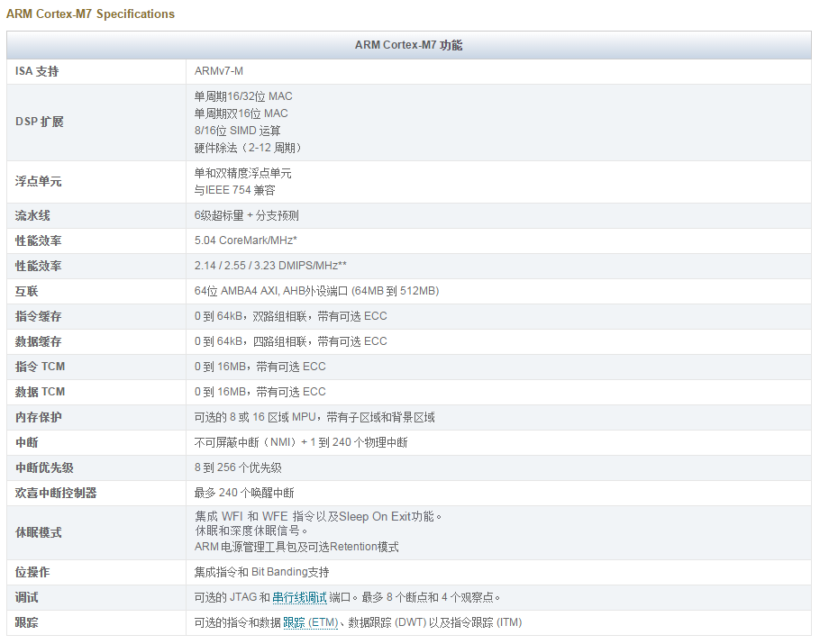Image resolution: width=829 pixels, height=644 pixels.
Task: Click the 单和双精度浮点单元 text
Action: [x=242, y=173]
